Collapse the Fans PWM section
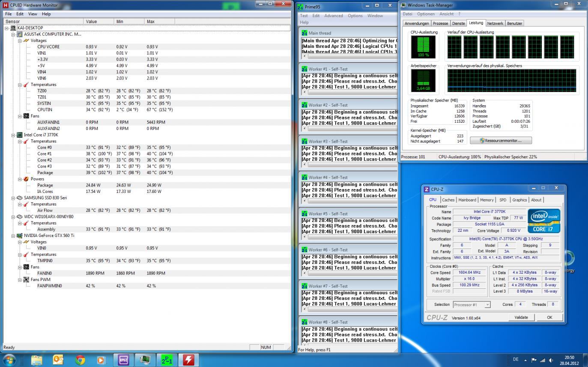Viewport: 588px width, 367px height. [20, 279]
